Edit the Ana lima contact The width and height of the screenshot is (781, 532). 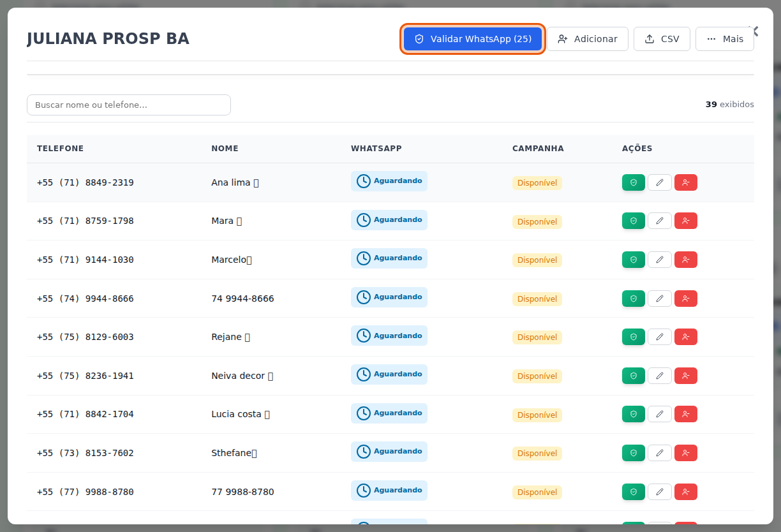point(660,182)
